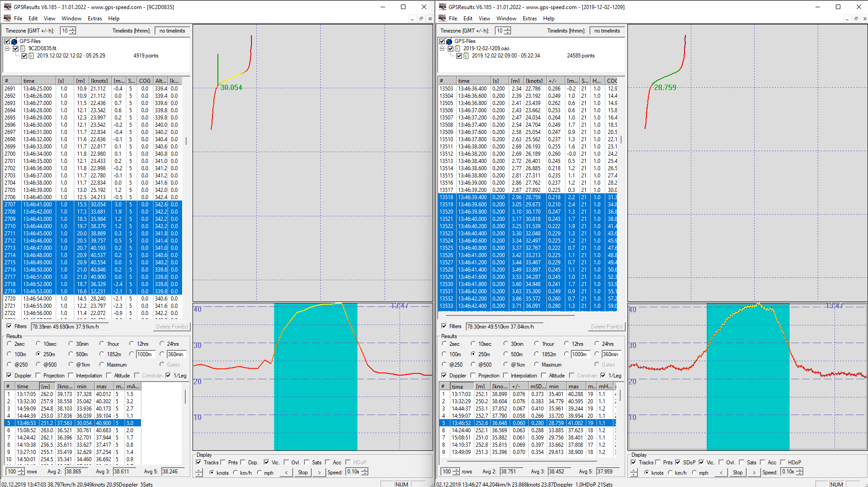Collapse 9C2D0835.fit tree node
Viewport: 868px width, 487px height.
pyautogui.click(x=7, y=48)
